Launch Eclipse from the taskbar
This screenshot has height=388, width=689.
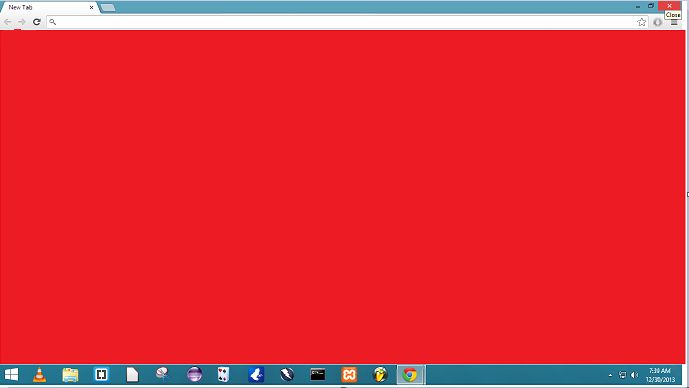click(194, 375)
